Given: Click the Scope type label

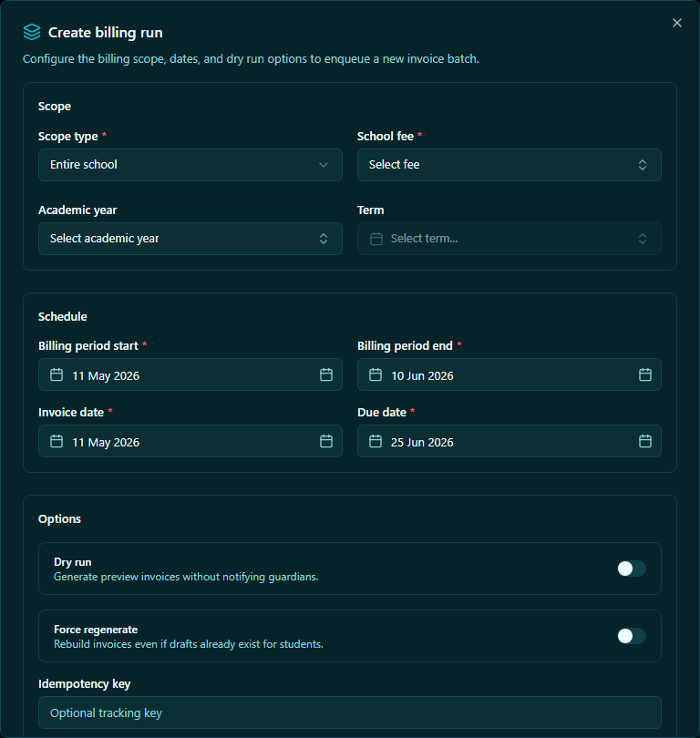Looking at the screenshot, I should click(68, 137).
